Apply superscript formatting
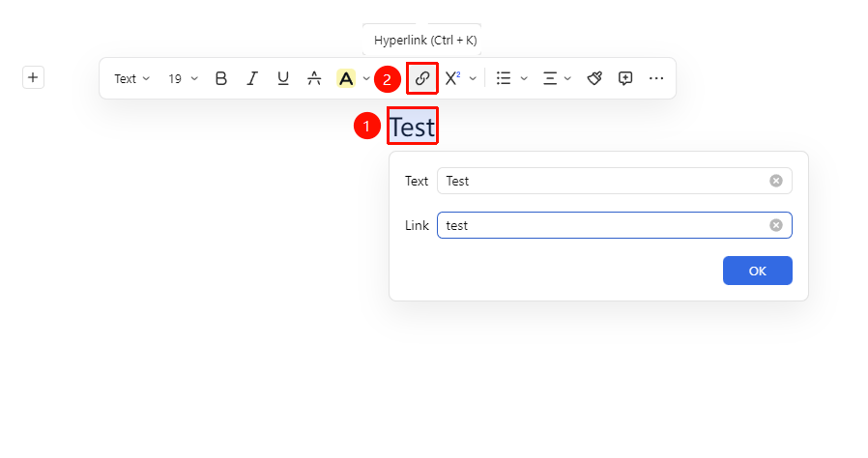 (x=452, y=78)
